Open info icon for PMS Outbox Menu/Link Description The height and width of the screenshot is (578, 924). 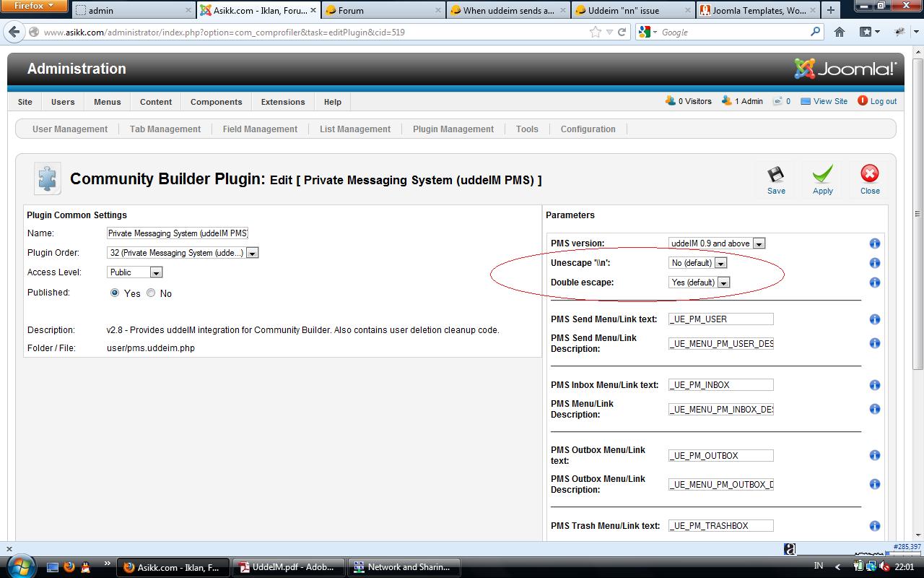pyautogui.click(x=874, y=484)
